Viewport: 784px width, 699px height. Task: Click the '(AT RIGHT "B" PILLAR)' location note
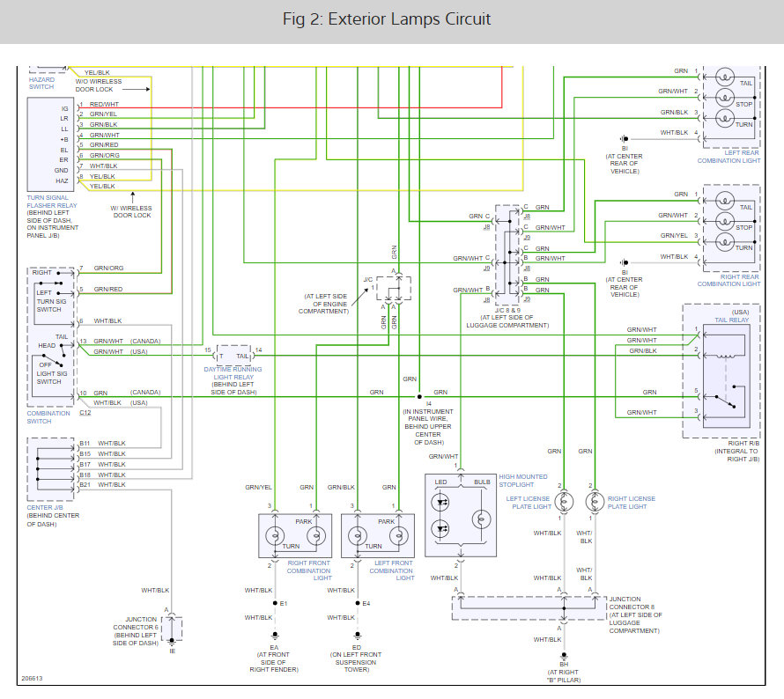pos(564,676)
